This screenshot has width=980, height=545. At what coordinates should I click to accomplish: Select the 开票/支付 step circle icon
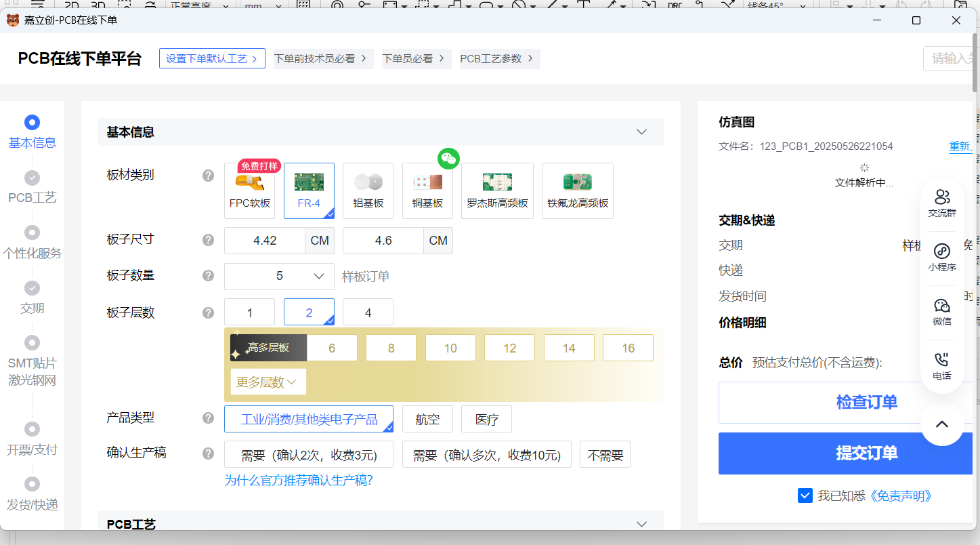tap(32, 429)
